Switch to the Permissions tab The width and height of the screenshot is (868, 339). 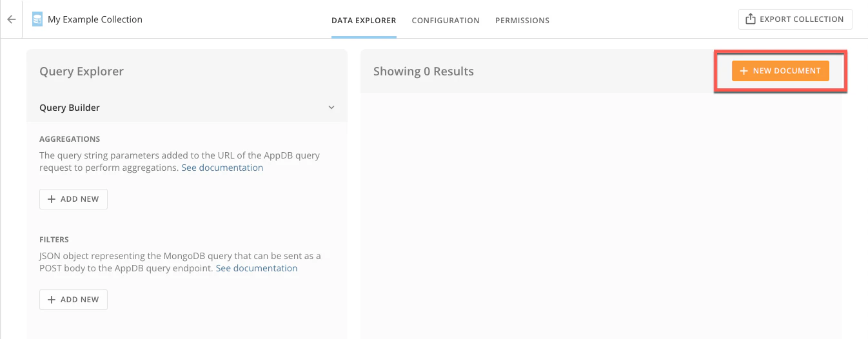[x=522, y=21]
